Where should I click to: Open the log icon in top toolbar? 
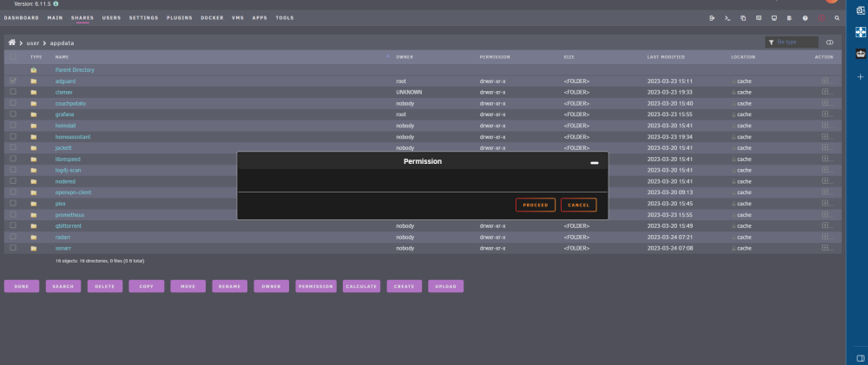789,18
